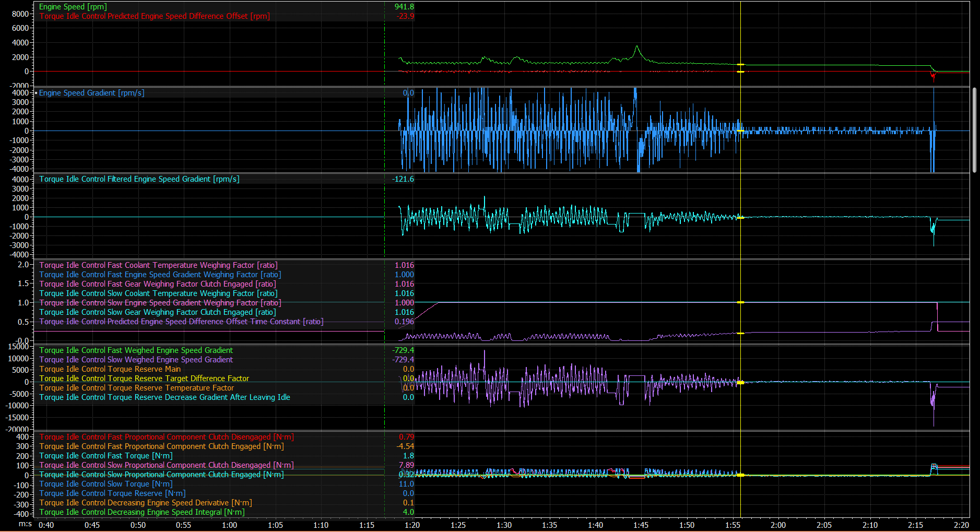
Task: Select Torque Idle Control Filtered Engine Speed Gradient label
Action: [139, 179]
